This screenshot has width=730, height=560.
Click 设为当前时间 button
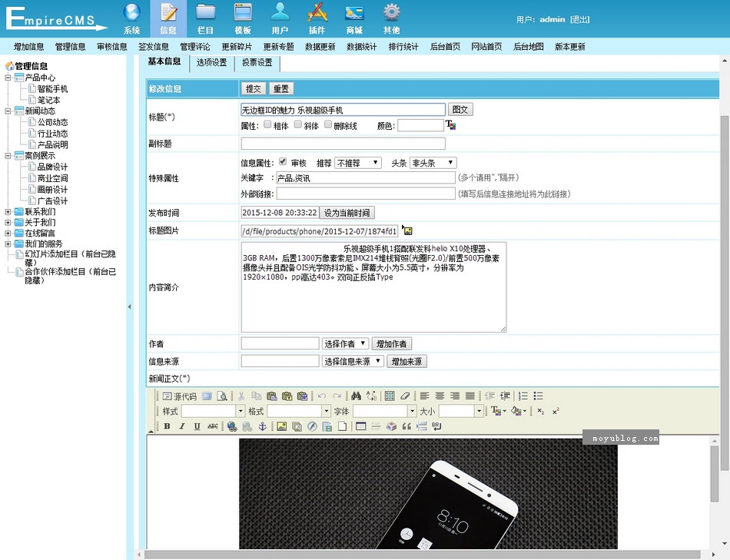coord(347,213)
